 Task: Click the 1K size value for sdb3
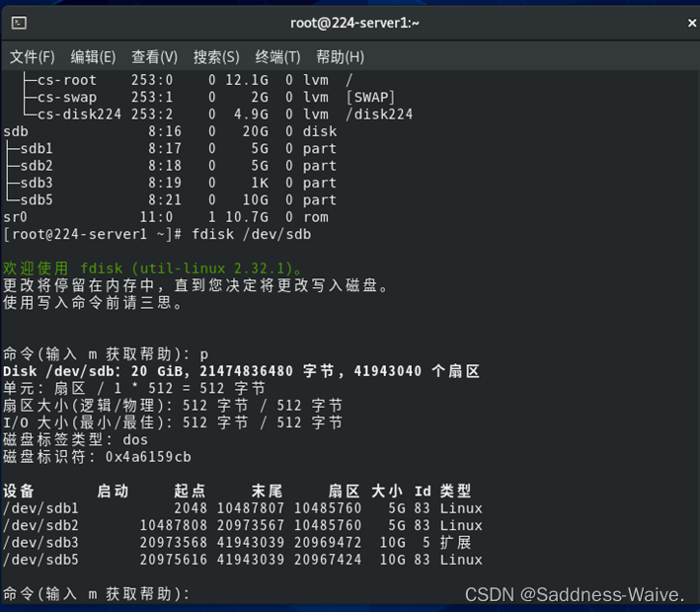point(260,183)
